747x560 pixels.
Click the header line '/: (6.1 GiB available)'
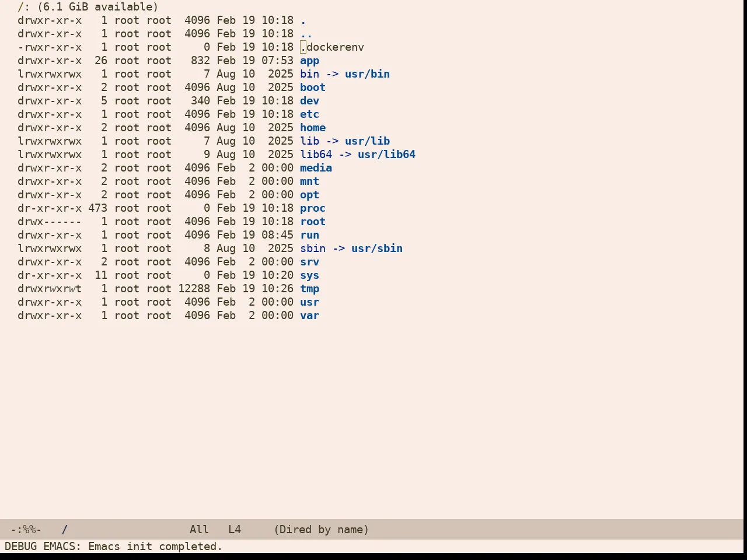coord(88,7)
